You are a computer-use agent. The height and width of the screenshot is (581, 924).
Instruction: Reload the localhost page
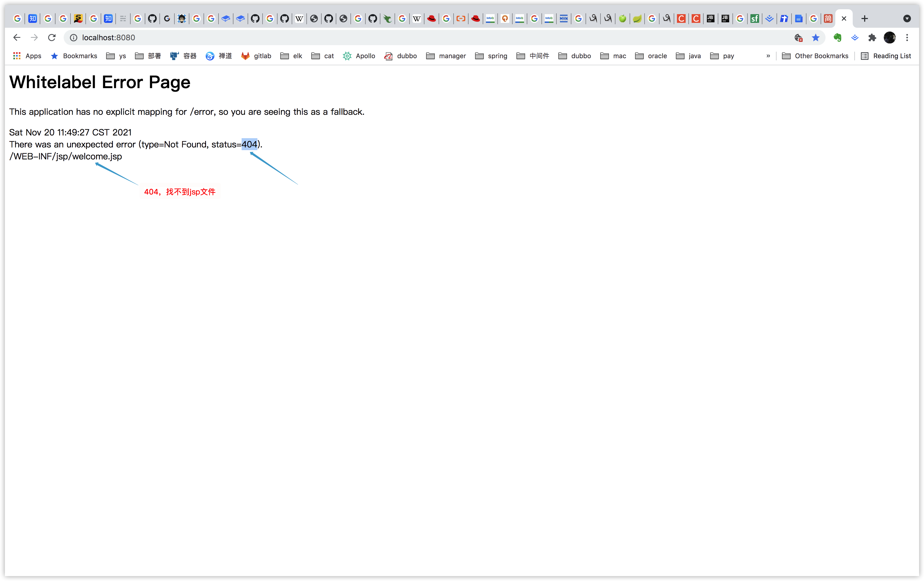(52, 38)
